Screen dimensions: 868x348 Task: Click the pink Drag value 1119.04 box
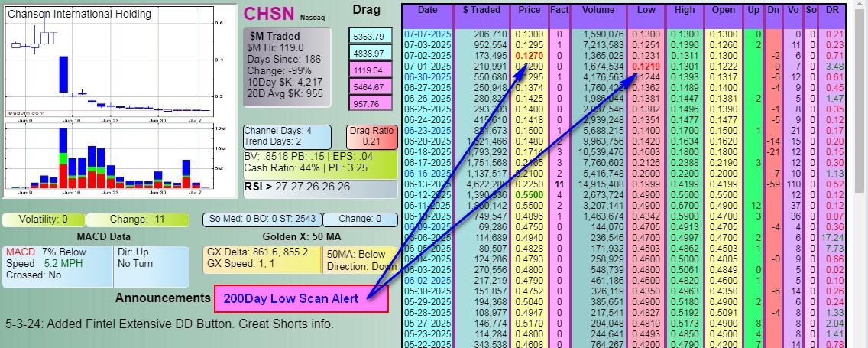(x=371, y=70)
